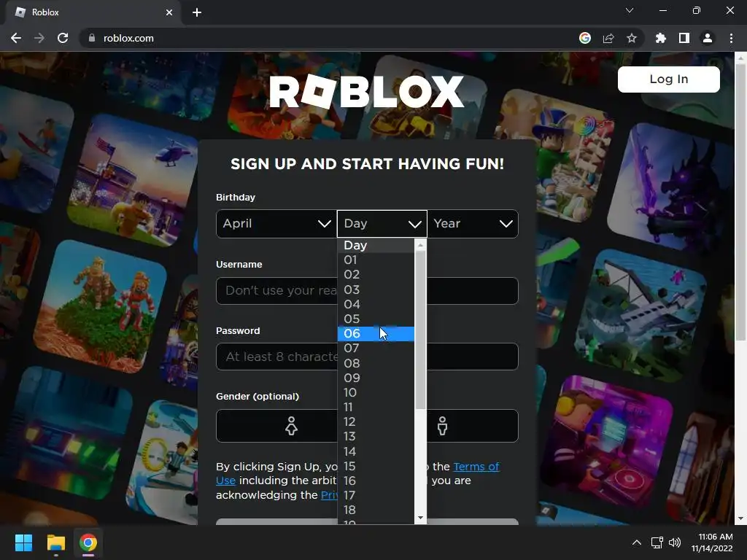Viewport: 747px width, 560px height.
Task: Open File Explorer from taskbar
Action: (x=55, y=542)
